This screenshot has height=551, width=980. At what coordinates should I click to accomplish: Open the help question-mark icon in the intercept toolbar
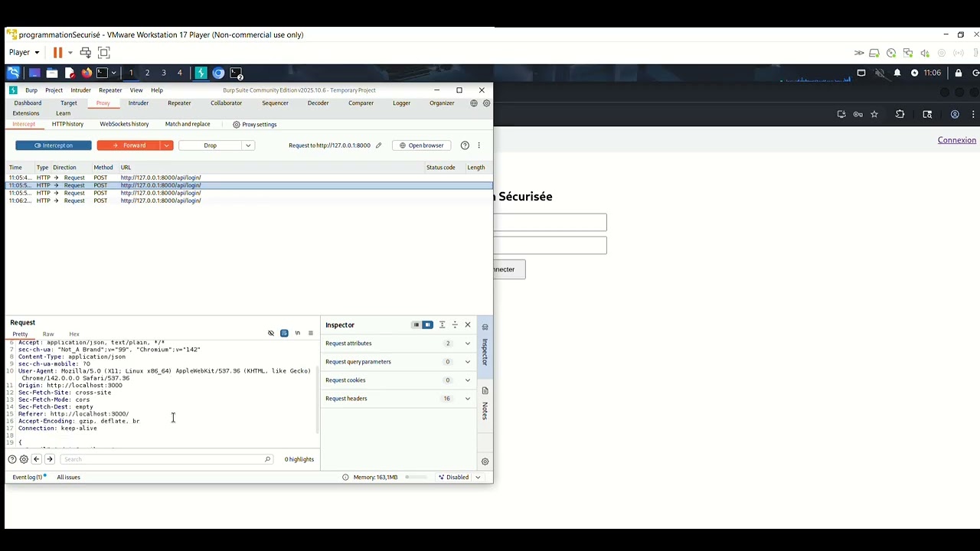[x=465, y=145]
